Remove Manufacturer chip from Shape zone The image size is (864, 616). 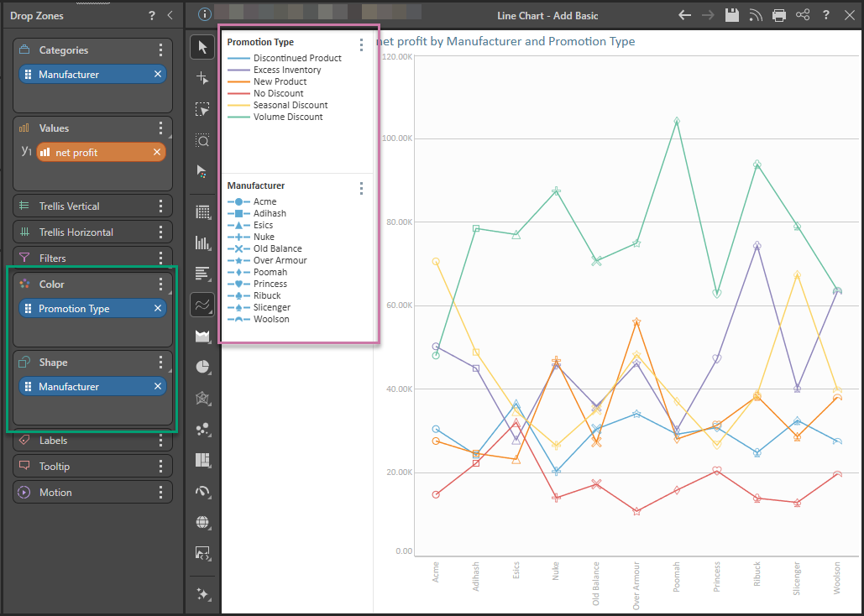tap(158, 387)
